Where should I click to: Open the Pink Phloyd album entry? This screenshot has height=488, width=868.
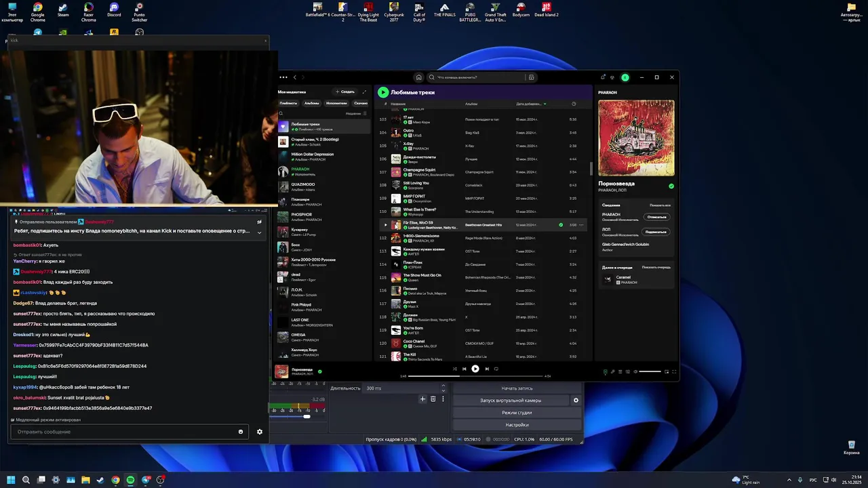[x=324, y=307]
